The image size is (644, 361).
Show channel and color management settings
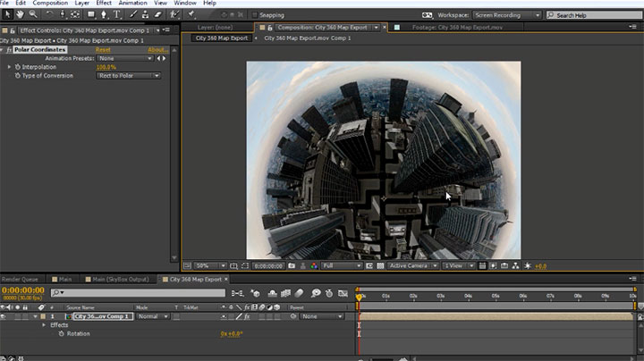click(x=314, y=265)
